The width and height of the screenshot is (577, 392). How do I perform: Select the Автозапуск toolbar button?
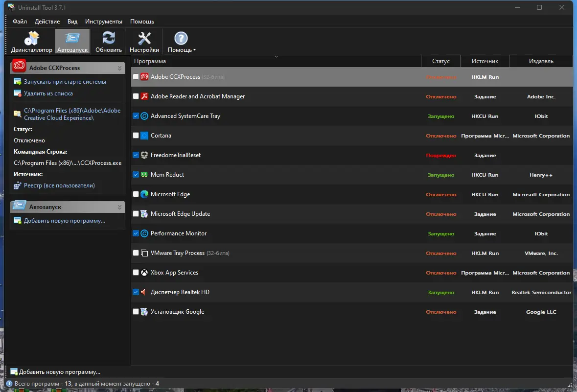[x=72, y=42]
